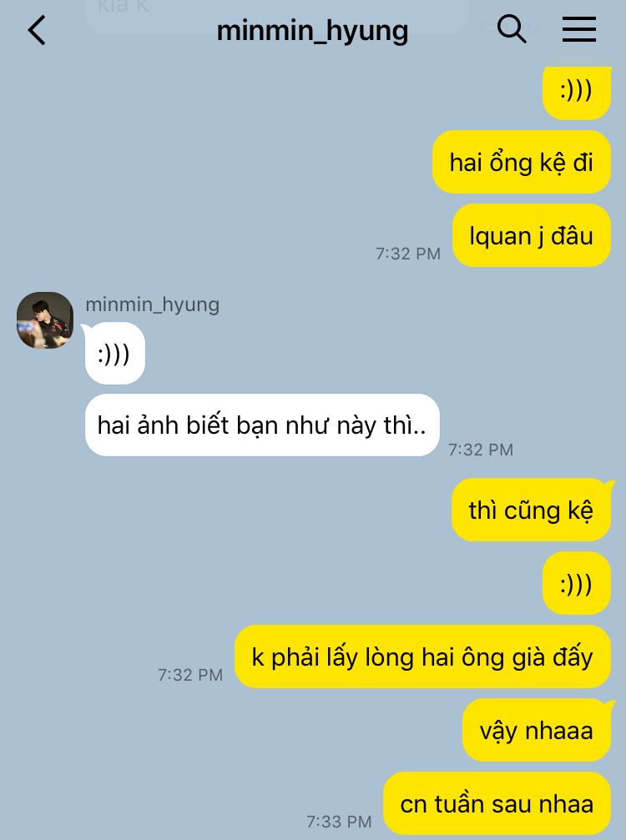Open the search magnifier icon
The width and height of the screenshot is (626, 840).
512,28
